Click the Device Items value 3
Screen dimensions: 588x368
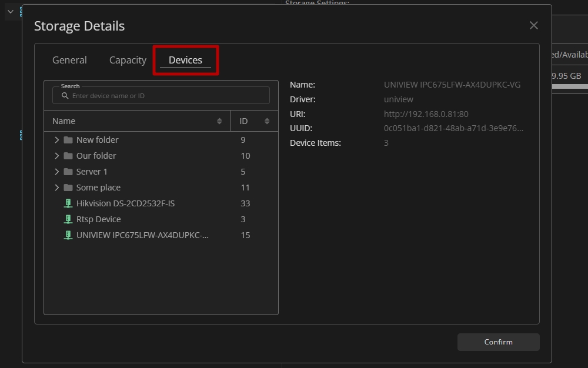click(x=386, y=143)
